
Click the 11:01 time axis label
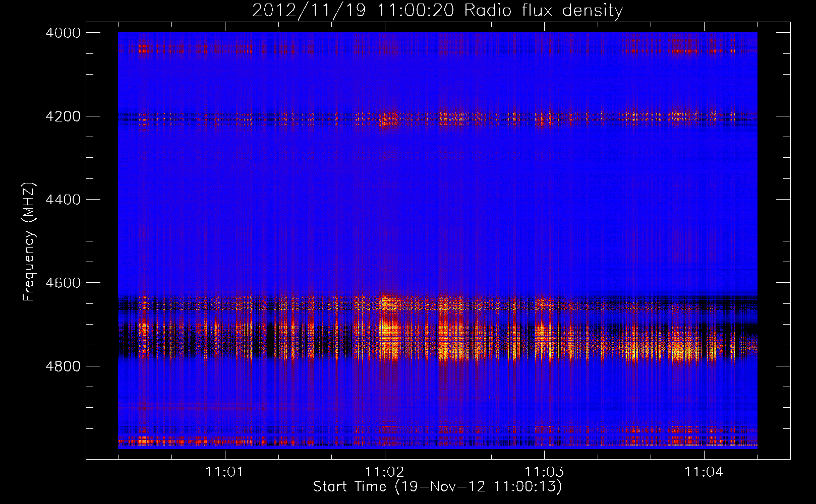click(225, 472)
